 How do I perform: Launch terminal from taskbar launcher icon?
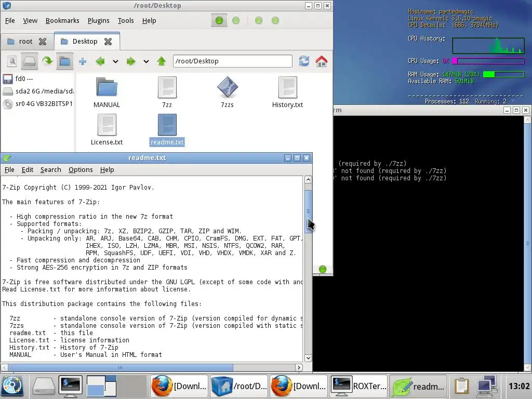point(71,386)
